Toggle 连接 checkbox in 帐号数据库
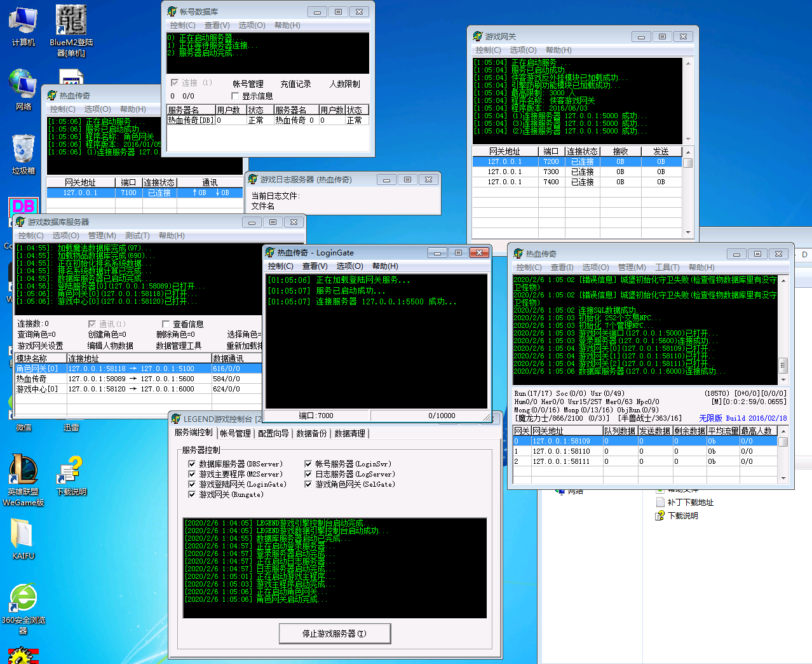This screenshot has height=664, width=812. 174,83
